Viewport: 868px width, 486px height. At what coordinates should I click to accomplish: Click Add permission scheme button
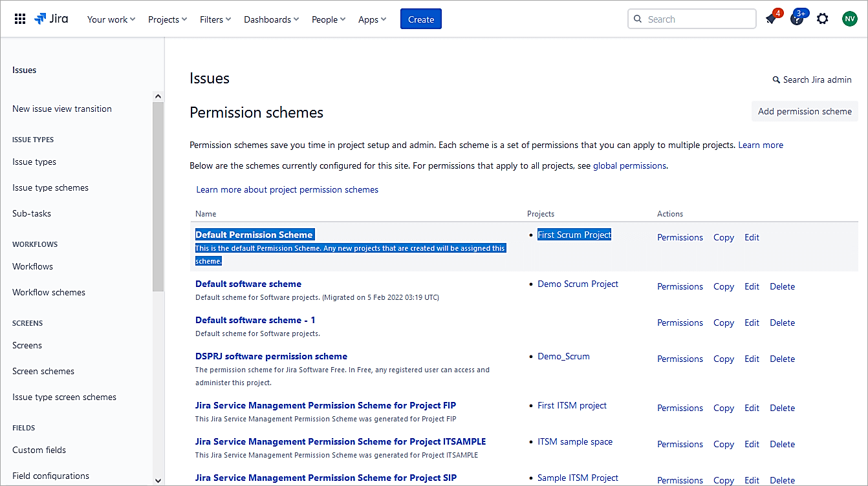pyautogui.click(x=805, y=111)
